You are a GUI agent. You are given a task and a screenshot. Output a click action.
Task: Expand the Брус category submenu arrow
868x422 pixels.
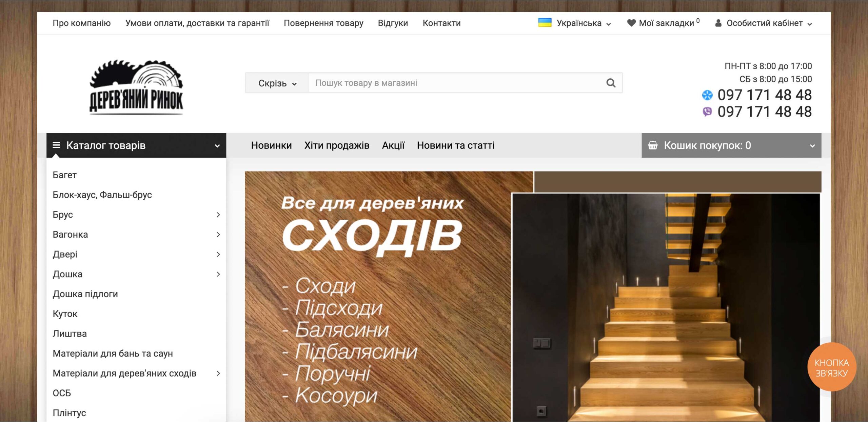click(x=218, y=215)
